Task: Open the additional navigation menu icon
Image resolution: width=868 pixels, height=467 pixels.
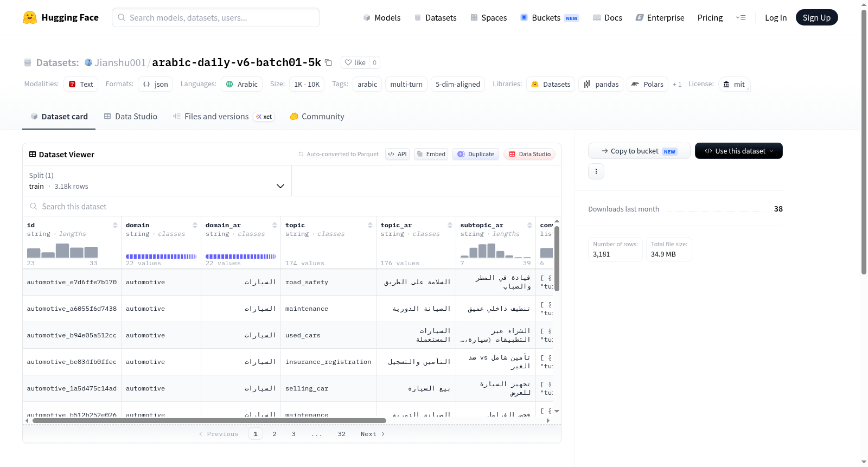Action: tap(741, 17)
